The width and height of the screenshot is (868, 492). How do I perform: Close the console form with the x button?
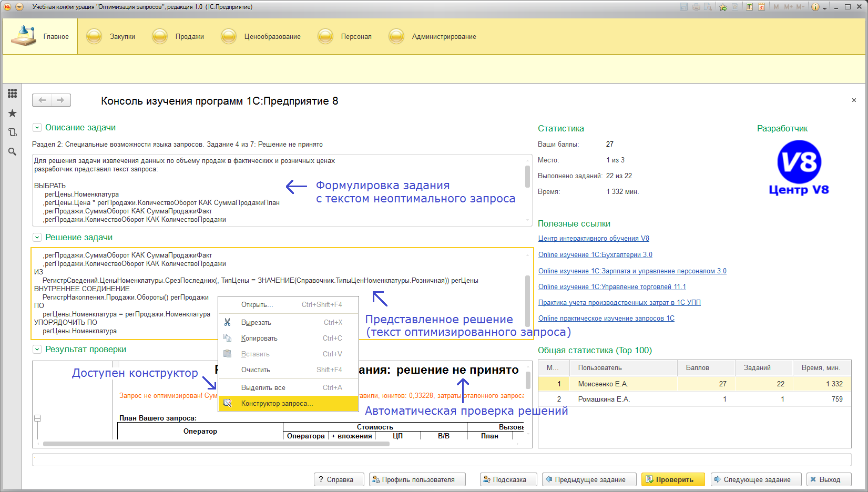pos(854,100)
